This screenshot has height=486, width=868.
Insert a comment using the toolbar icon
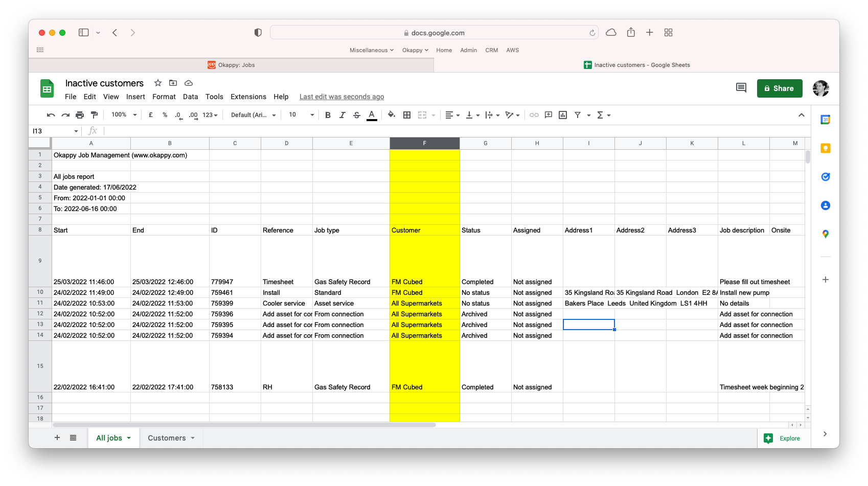[549, 115]
